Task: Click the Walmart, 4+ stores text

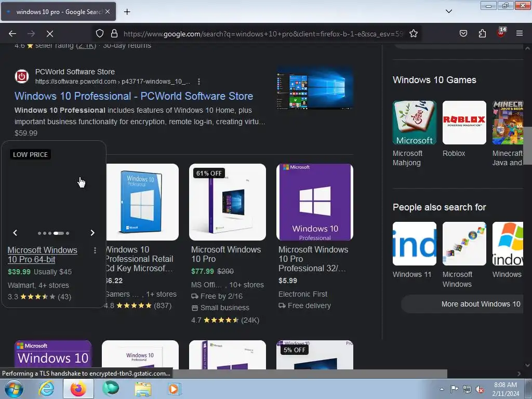Action: point(38,285)
